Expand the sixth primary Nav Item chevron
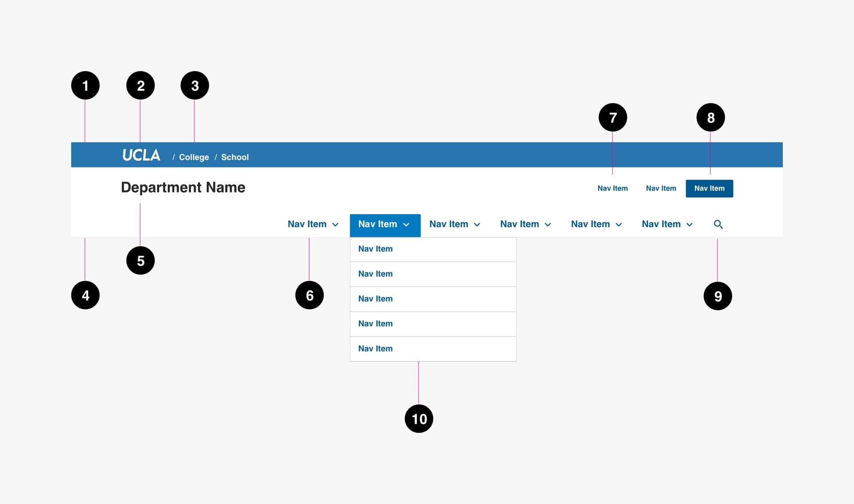Screen dimensions: 854x504 coord(689,225)
